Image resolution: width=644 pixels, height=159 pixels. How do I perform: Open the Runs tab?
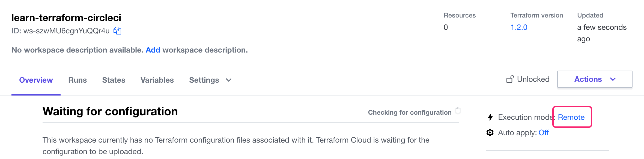pyautogui.click(x=77, y=80)
